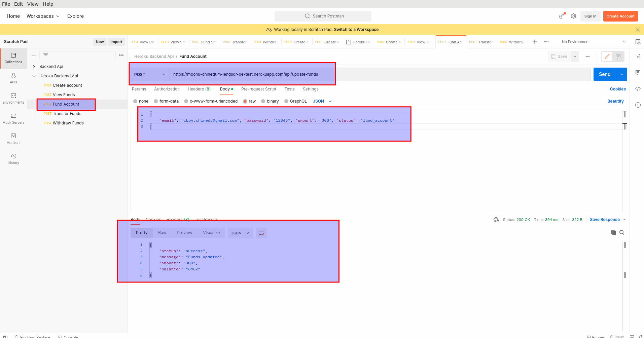Viewport: 644px width, 338px height.
Task: Open the request ellipsis menu beside Save
Action: 587,57
